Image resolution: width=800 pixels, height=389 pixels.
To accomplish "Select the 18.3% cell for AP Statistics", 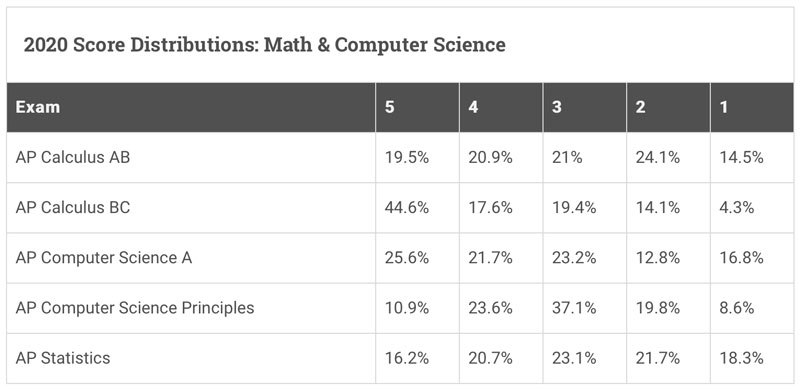I will pyautogui.click(x=752, y=358).
